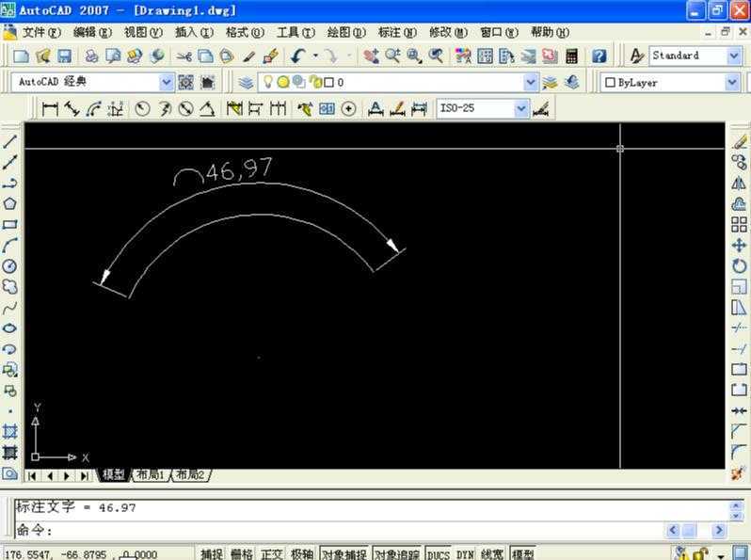Viewport: 751px width, 560px height.
Task: Open the Layer Properties Manager icon
Action: (x=247, y=83)
